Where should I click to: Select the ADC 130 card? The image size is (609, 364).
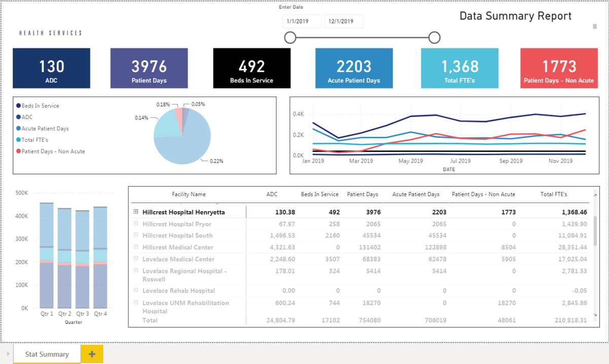51,68
